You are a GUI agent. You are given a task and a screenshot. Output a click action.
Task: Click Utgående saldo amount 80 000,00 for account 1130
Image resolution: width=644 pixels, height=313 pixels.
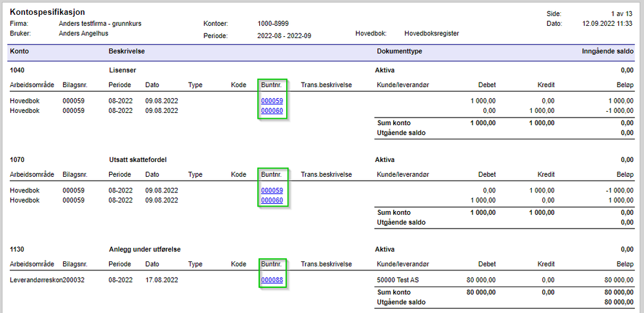[618, 302]
